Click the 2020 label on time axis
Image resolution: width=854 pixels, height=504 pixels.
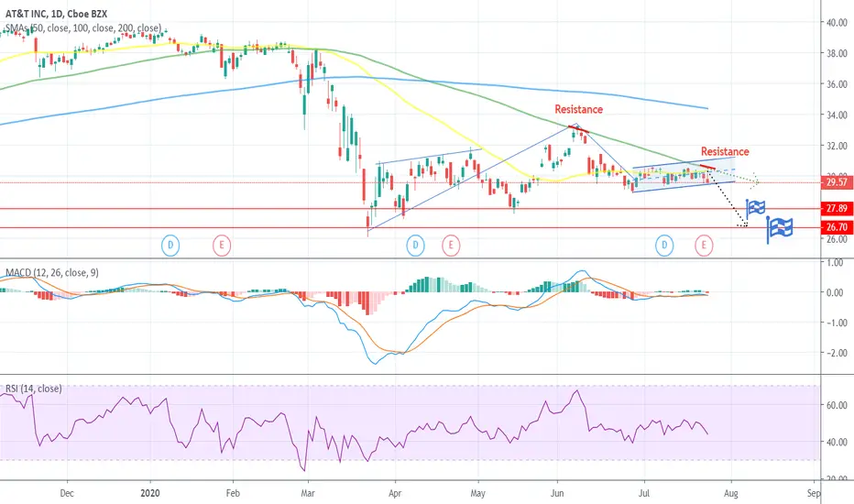point(149,493)
